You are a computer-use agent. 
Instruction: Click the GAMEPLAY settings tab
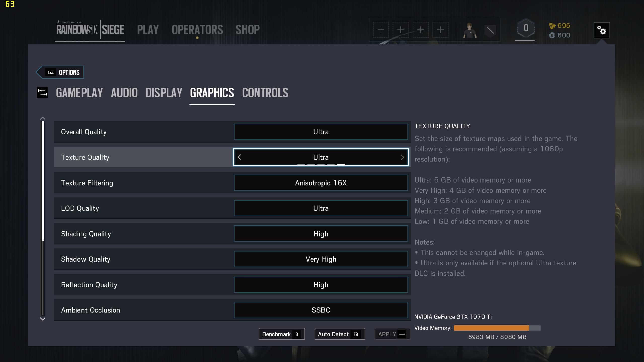pos(79,93)
